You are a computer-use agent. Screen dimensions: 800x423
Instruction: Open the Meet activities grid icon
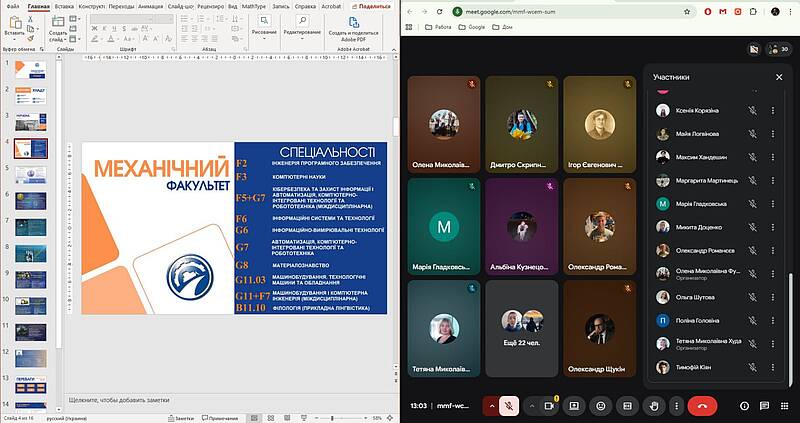[x=783, y=406]
